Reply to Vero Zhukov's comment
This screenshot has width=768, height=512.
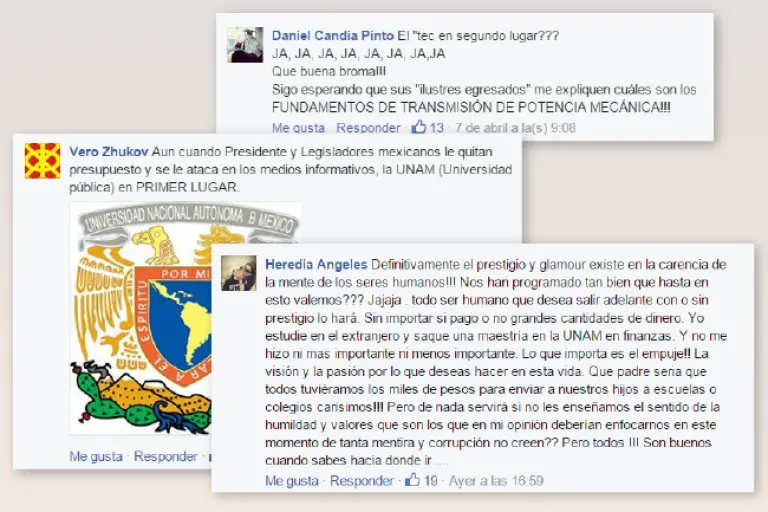click(x=166, y=457)
